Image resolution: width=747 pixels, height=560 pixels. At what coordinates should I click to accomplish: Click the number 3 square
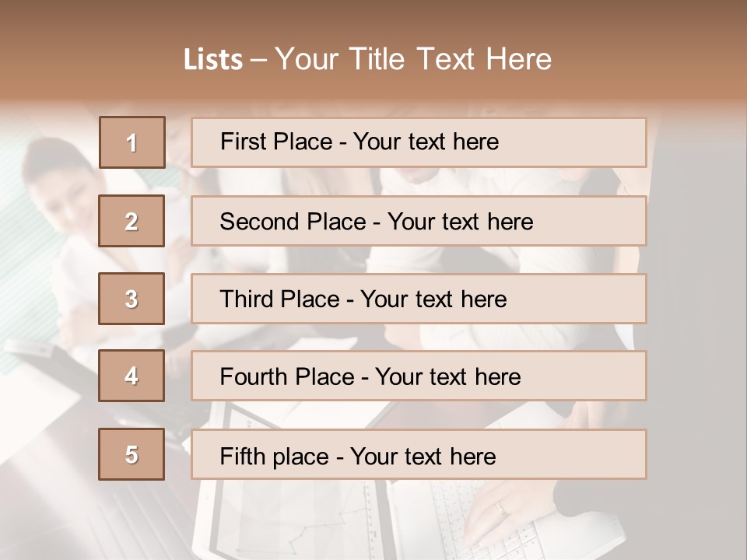(132, 299)
